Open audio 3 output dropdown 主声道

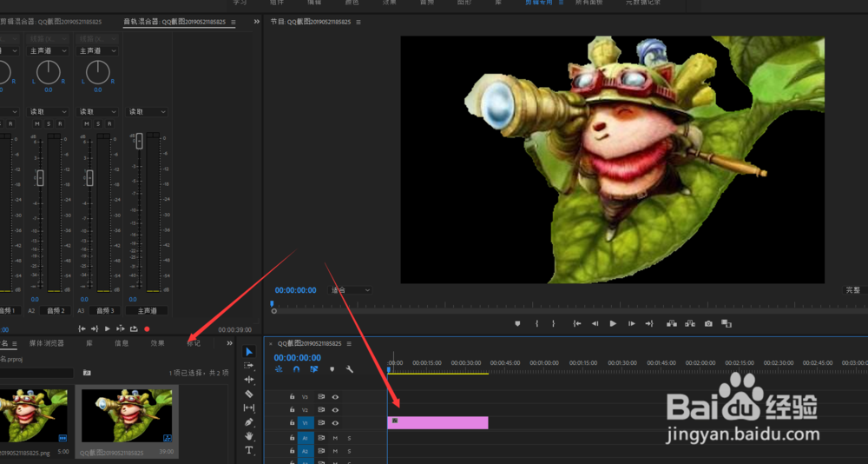[97, 51]
